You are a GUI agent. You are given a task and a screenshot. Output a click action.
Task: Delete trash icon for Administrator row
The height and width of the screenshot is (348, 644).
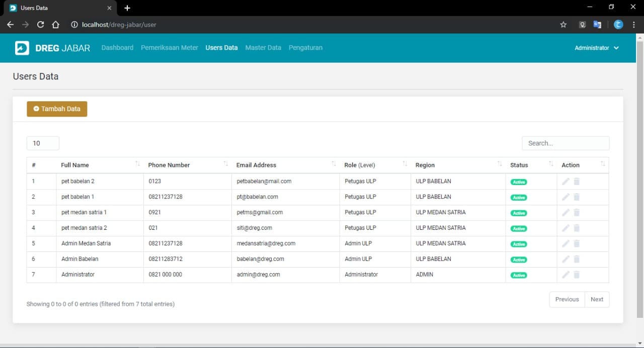tap(577, 275)
